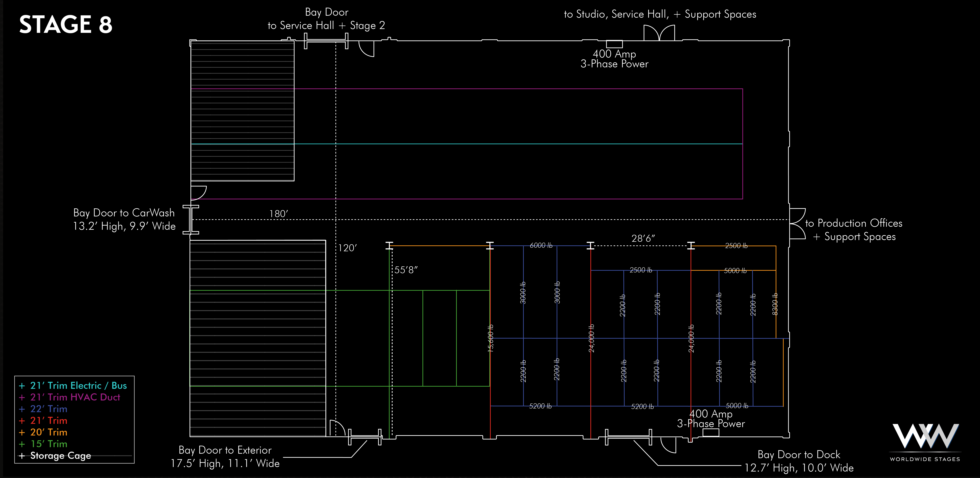
Task: Click the Bay Door to CarWash symbol
Action: click(x=191, y=220)
